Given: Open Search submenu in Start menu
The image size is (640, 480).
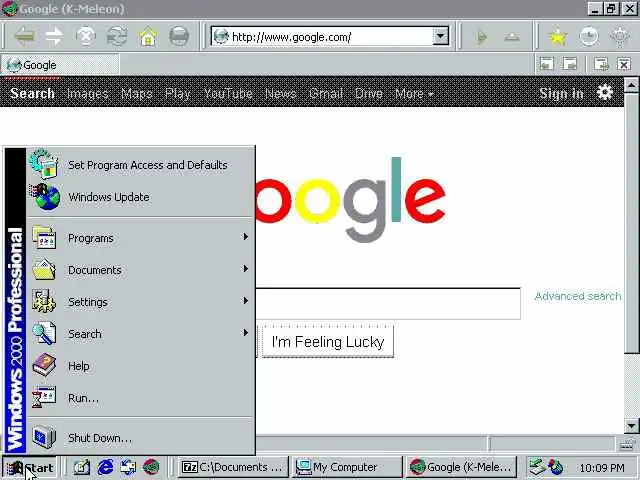Looking at the screenshot, I should tap(141, 334).
